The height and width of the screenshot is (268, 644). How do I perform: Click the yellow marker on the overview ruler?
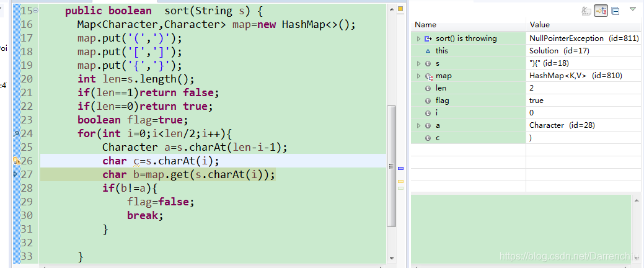click(401, 181)
